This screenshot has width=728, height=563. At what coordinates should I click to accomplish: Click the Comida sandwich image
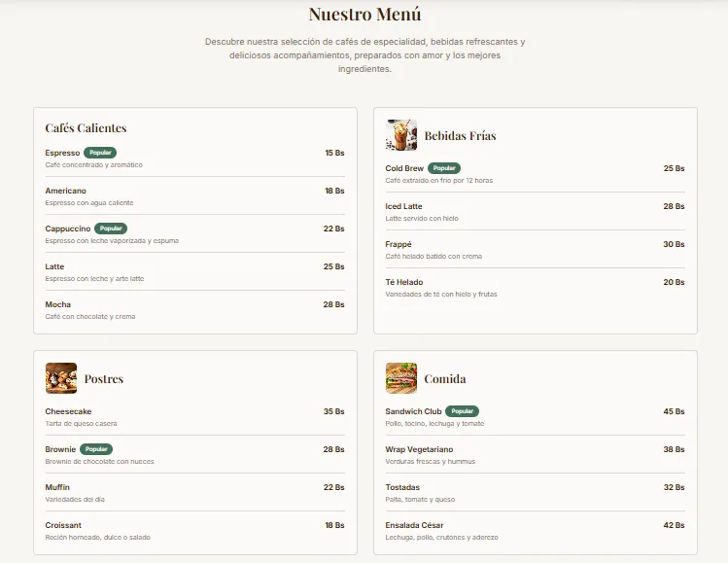400,378
